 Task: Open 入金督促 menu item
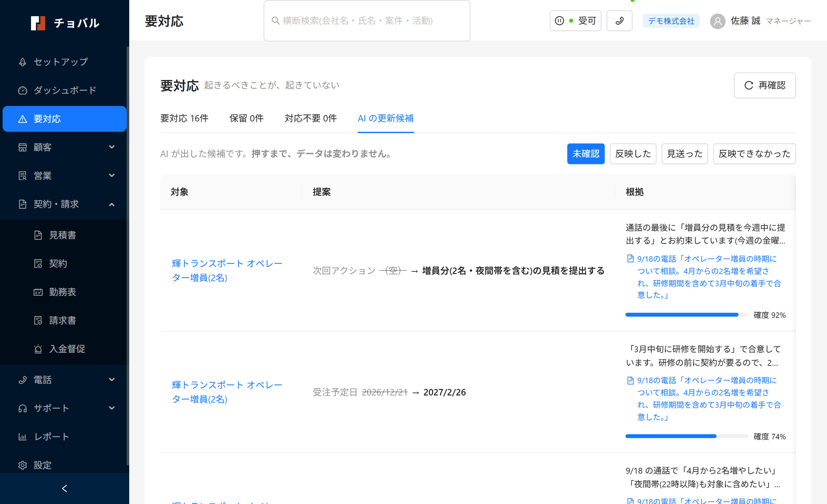pyautogui.click(x=64, y=349)
